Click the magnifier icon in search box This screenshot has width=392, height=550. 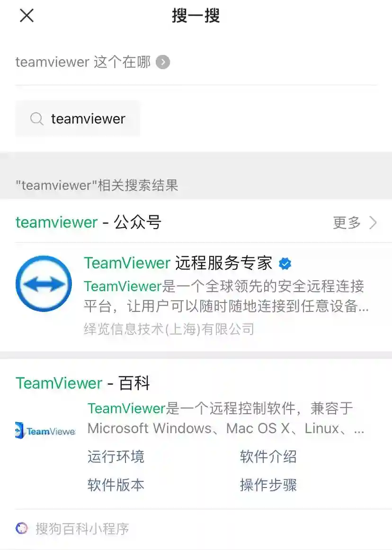click(x=36, y=118)
